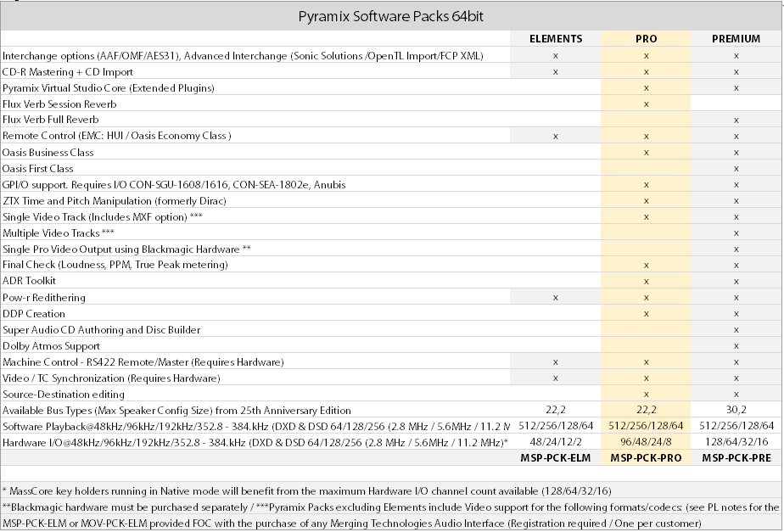Select the 30,2 bus types value
Image resolution: width=784 pixels, height=532 pixels.
coord(736,410)
